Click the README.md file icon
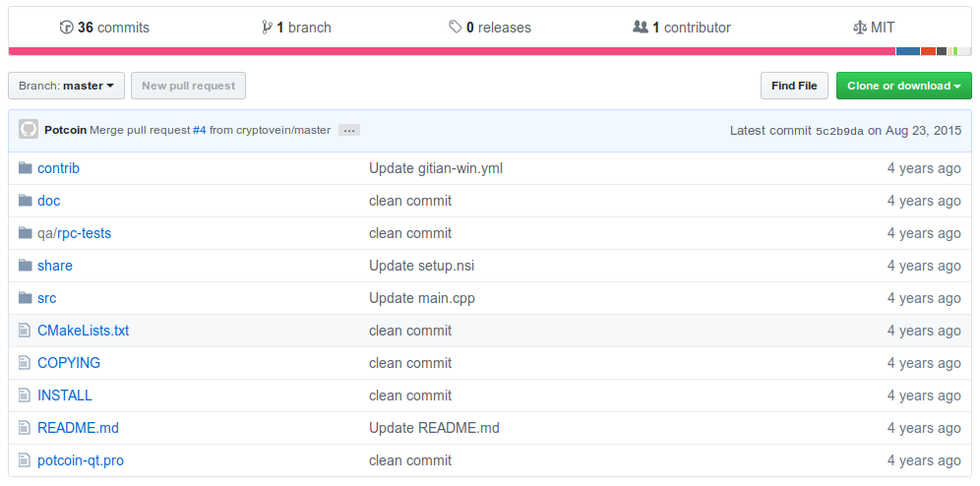The width and height of the screenshot is (980, 486). click(x=25, y=428)
